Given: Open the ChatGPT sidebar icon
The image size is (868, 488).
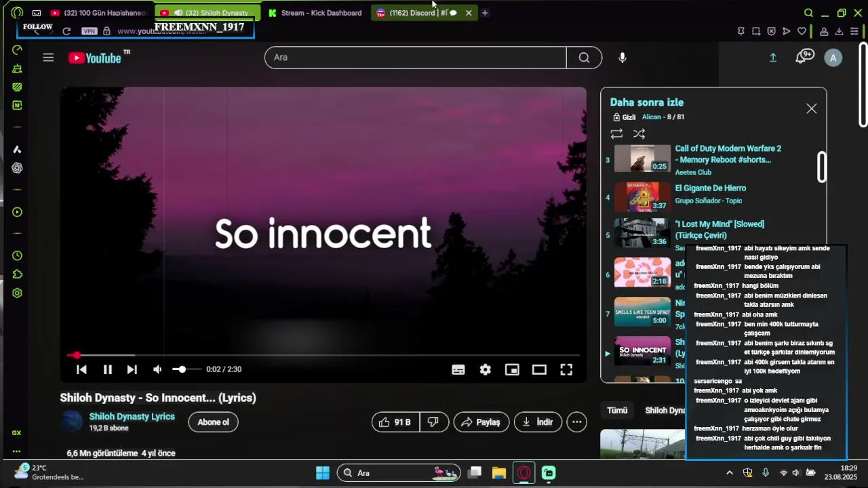Looking at the screenshot, I should pyautogui.click(x=17, y=168).
